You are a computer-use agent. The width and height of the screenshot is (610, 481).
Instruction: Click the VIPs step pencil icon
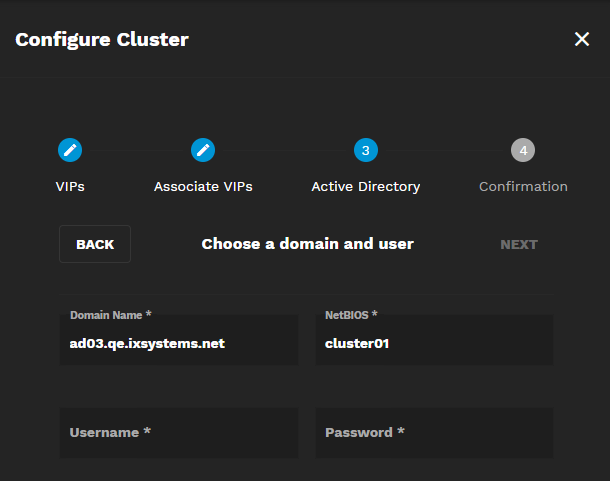coord(70,150)
